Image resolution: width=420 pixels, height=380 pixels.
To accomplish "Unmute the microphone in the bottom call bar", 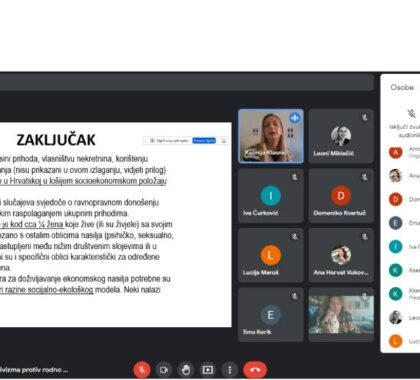I will pos(142,370).
